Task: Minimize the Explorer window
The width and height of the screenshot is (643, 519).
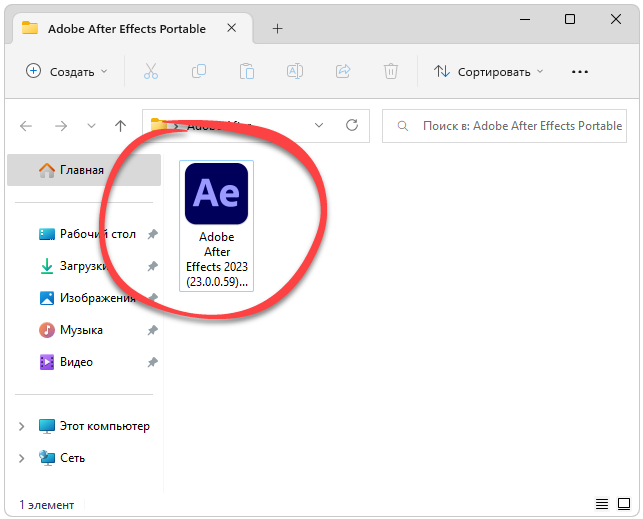Action: (525, 19)
